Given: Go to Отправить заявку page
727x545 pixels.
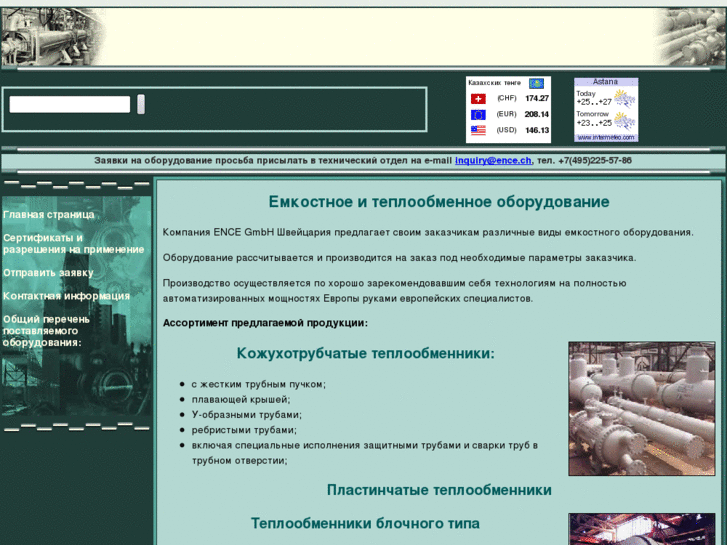Looking at the screenshot, I should coord(48,273).
